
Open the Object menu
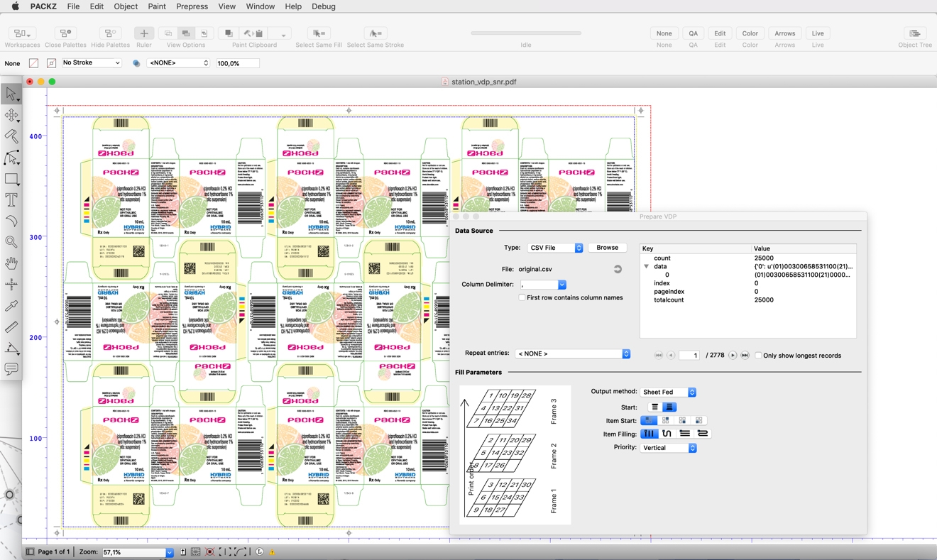coord(126,6)
